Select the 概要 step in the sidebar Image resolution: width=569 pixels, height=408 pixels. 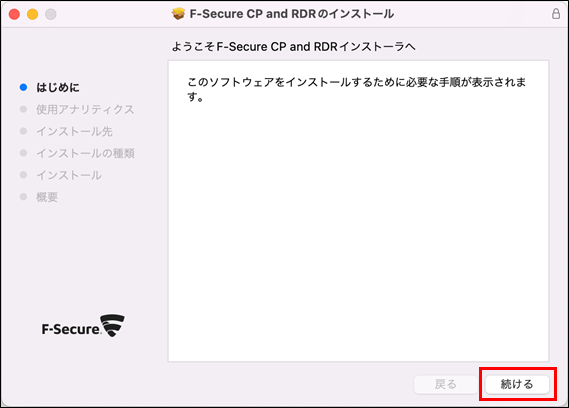(47, 197)
